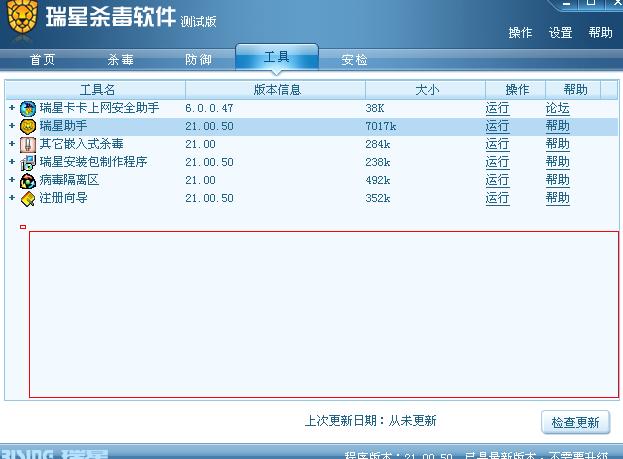Open 帮助 link for 瑞星安装包制作程序
This screenshot has width=623, height=459.
pyautogui.click(x=557, y=162)
